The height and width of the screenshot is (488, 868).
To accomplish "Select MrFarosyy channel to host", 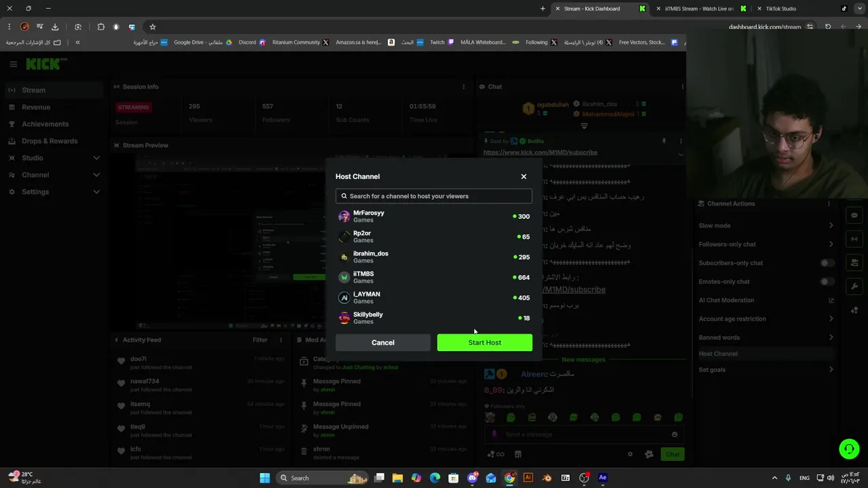I will [x=433, y=216].
